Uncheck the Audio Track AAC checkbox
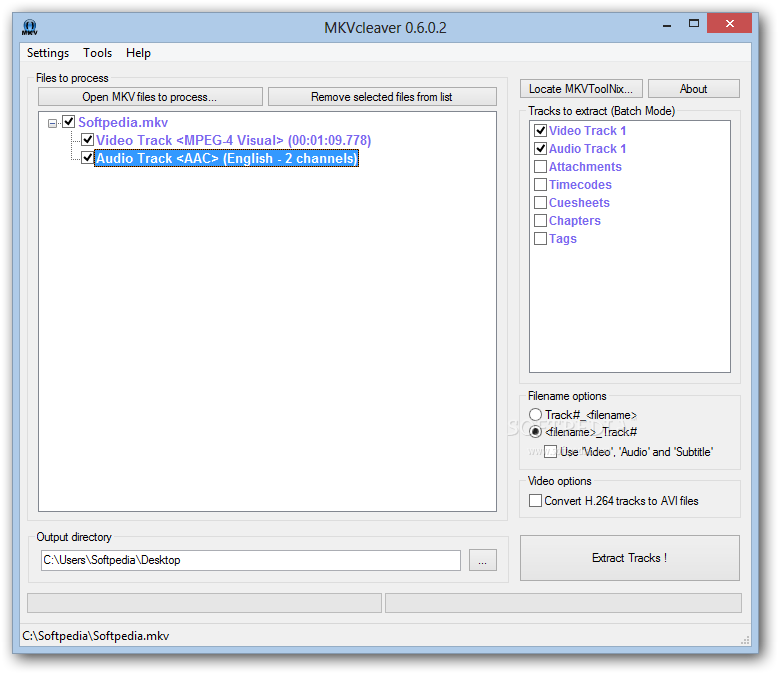The width and height of the screenshot is (779, 674). pos(87,158)
